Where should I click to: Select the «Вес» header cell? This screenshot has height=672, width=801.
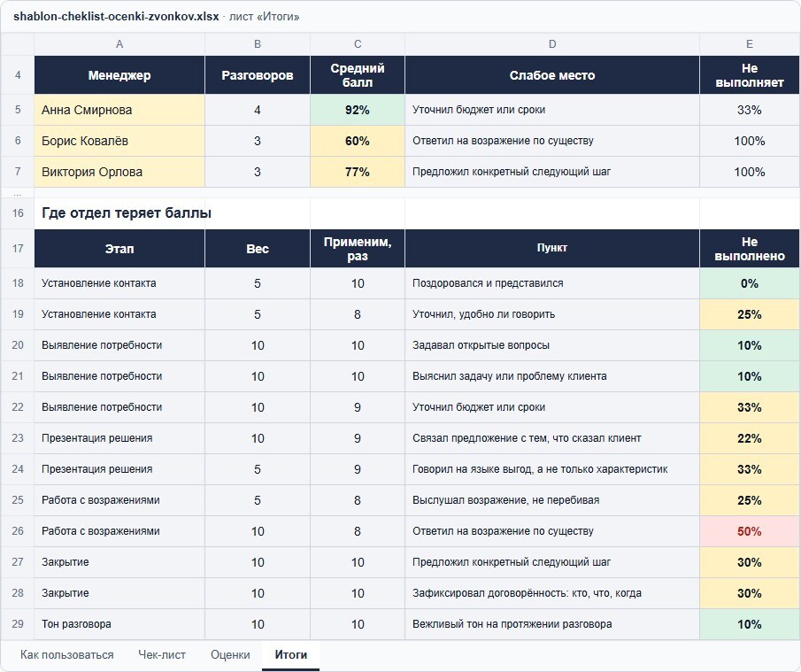[258, 249]
